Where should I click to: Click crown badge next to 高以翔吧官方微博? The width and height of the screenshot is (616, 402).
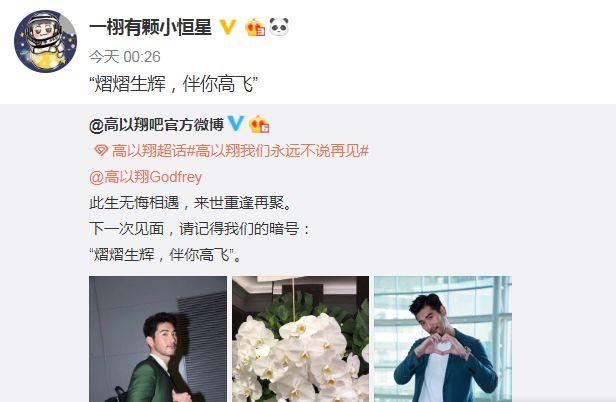[259, 124]
